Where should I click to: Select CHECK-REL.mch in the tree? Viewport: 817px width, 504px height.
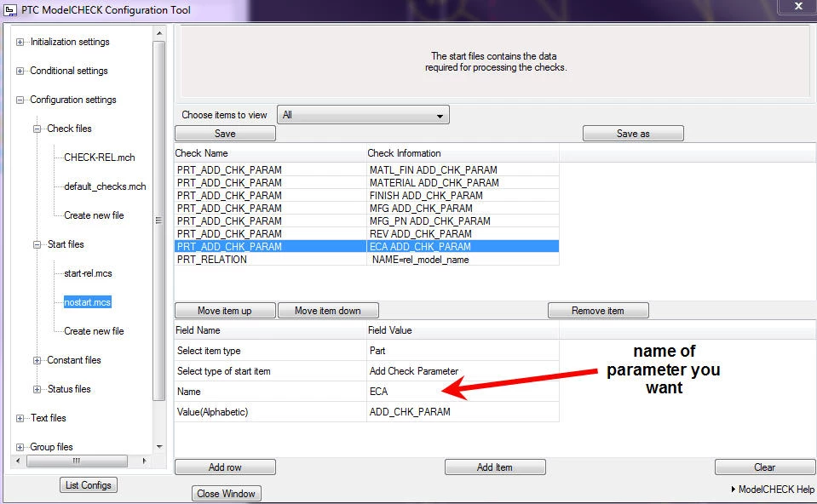[x=99, y=157]
